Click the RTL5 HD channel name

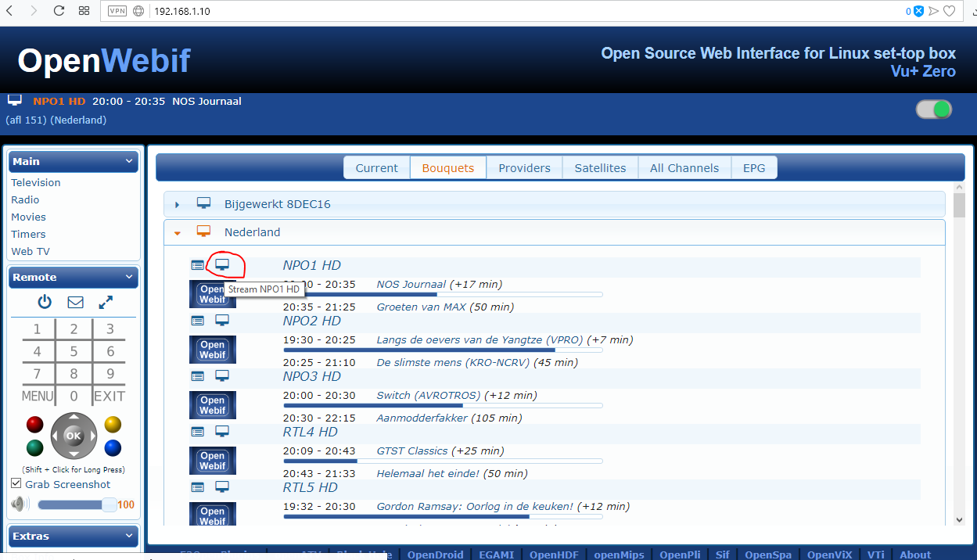click(311, 487)
